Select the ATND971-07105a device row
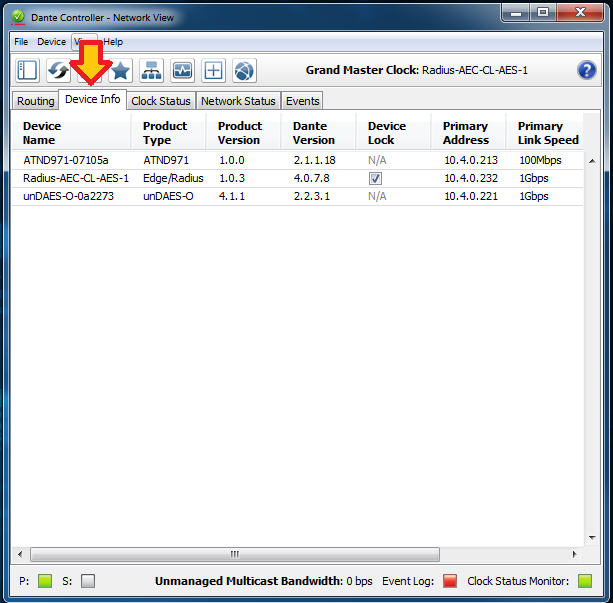613x603 pixels. click(x=298, y=160)
